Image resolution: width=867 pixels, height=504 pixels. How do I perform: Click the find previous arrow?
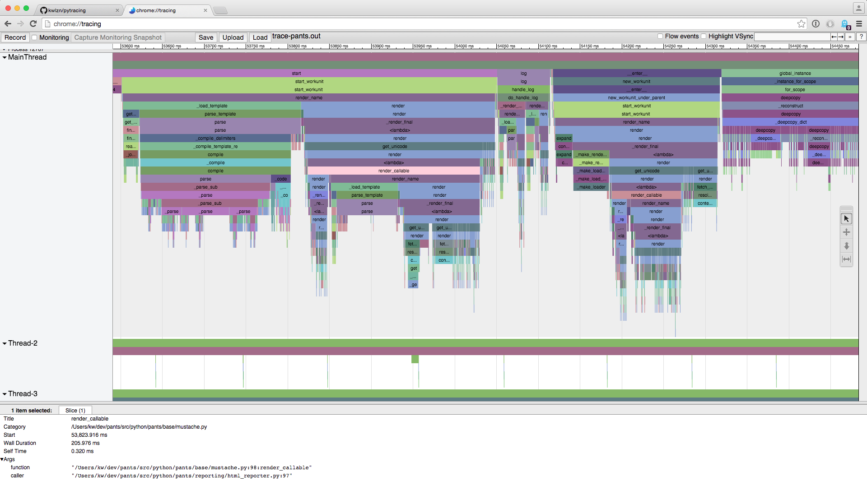click(x=834, y=37)
